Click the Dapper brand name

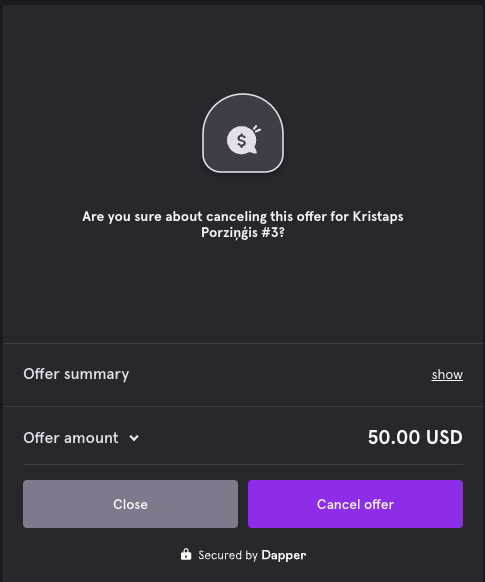tap(284, 555)
